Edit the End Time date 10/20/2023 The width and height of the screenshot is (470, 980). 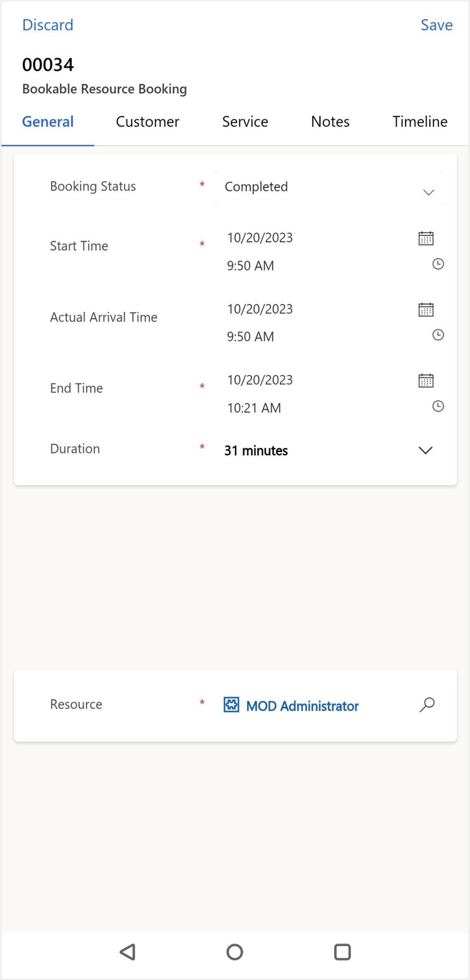pyautogui.click(x=260, y=380)
